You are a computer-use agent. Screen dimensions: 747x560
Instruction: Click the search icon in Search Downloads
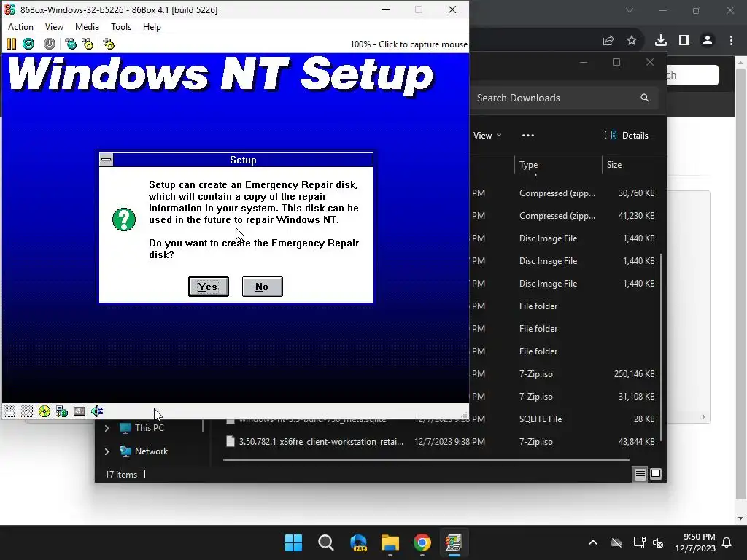tap(645, 98)
